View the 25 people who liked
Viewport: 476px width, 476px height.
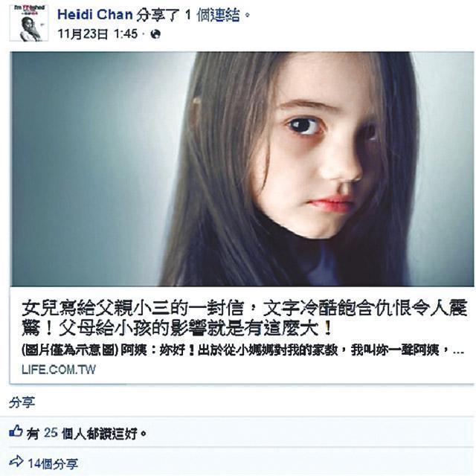pyautogui.click(x=51, y=433)
